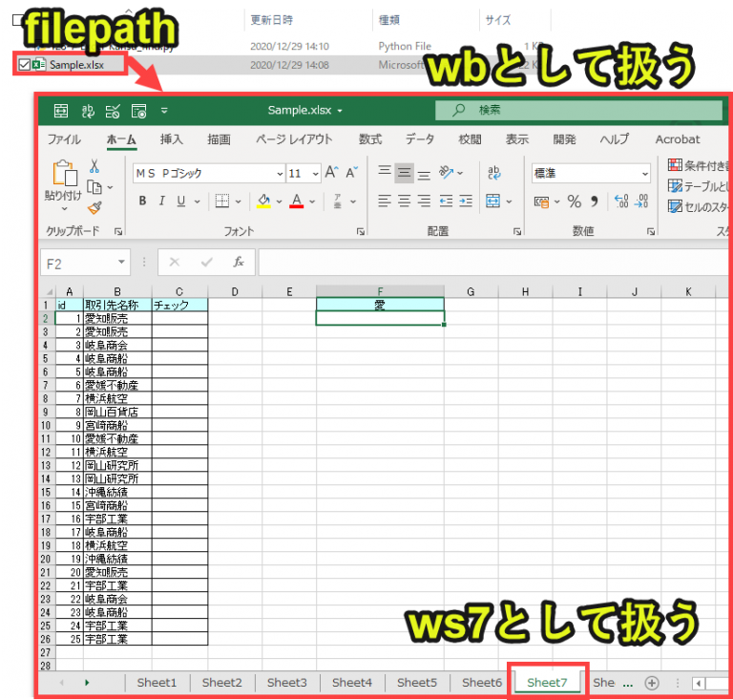Viewport: 733px width, 700px height.
Task: Toggle bold formatting with B button
Action: pyautogui.click(x=143, y=202)
